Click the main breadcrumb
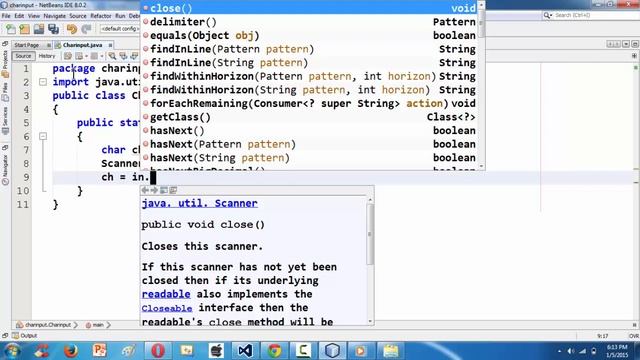Viewport: 640px width, 360px height. (95, 325)
